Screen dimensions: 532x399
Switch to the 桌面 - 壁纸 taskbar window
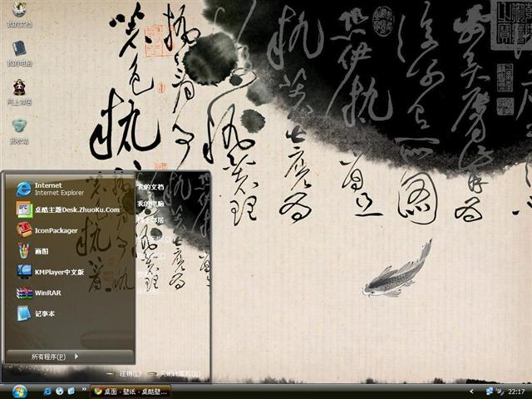tap(131, 392)
